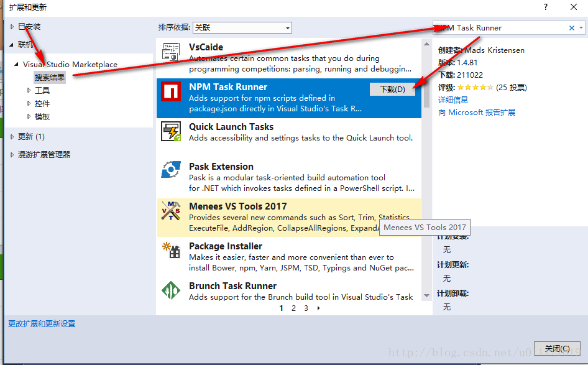Select the VsCaide extension title
The width and height of the screenshot is (588, 365).
pos(206,47)
